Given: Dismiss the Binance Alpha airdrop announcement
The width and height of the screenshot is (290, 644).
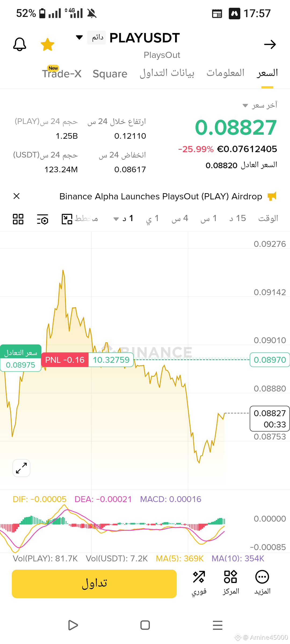Looking at the screenshot, I should pos(17,196).
